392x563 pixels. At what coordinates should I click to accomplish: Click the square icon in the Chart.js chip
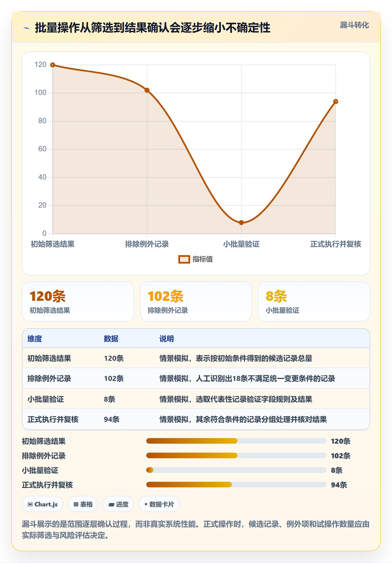coord(30,504)
